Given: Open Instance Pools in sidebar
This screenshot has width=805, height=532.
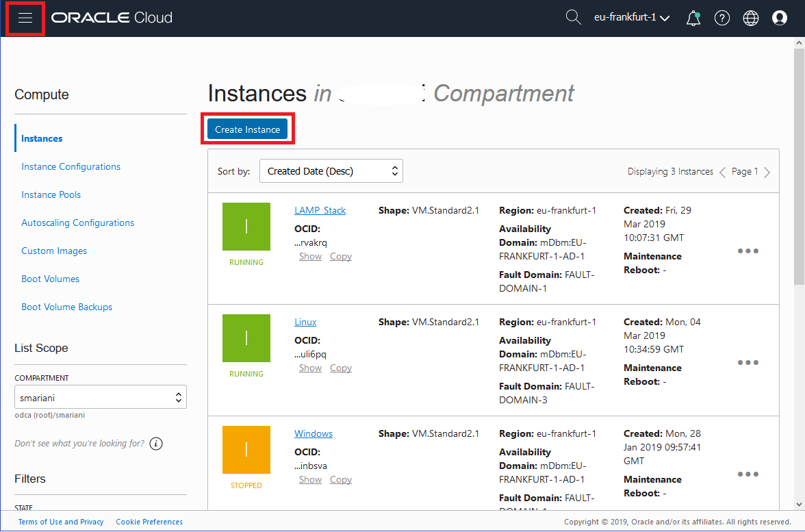Looking at the screenshot, I should [x=51, y=194].
